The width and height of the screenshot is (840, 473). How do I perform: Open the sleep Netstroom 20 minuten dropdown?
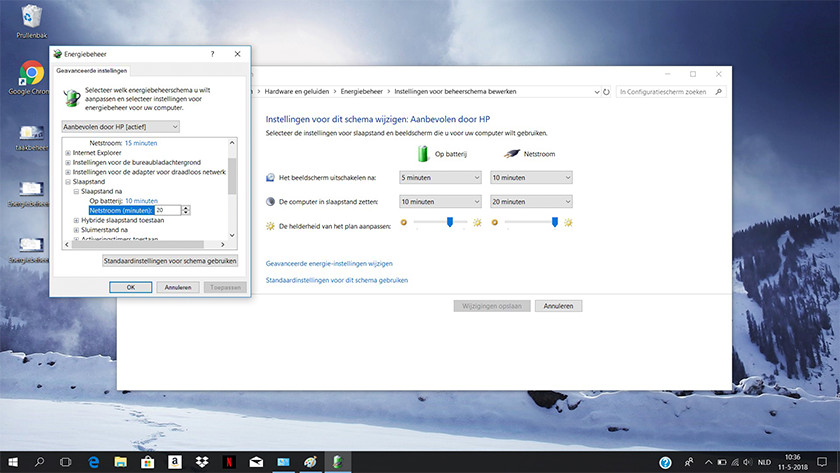(531, 201)
